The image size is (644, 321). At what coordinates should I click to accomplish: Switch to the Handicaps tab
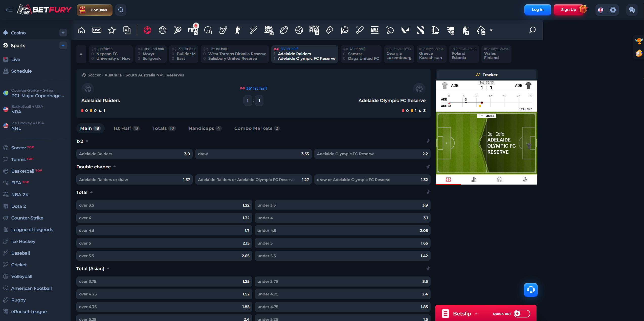(205, 128)
